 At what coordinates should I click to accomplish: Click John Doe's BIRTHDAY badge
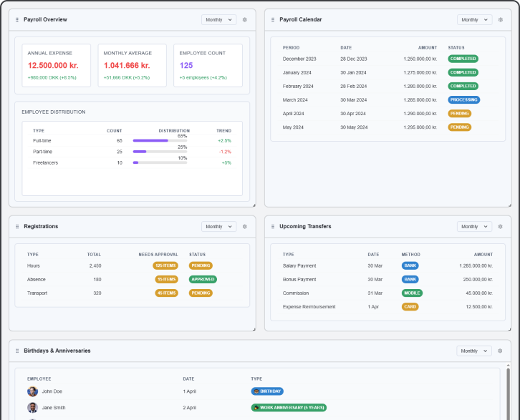[267, 391]
